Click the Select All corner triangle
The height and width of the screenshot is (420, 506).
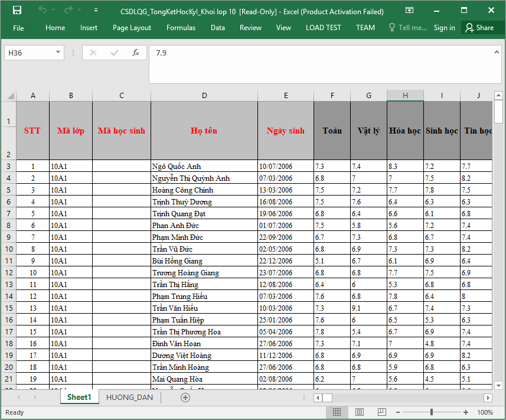pos(10,96)
